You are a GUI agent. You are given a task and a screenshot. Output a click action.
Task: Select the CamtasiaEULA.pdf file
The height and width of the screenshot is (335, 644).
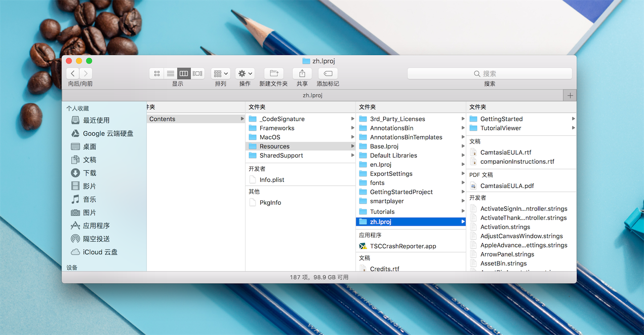521,186
